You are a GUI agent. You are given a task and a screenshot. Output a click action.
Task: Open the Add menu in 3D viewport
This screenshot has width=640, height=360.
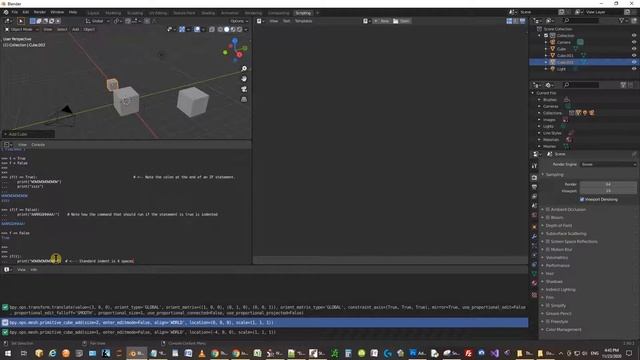(76, 29)
